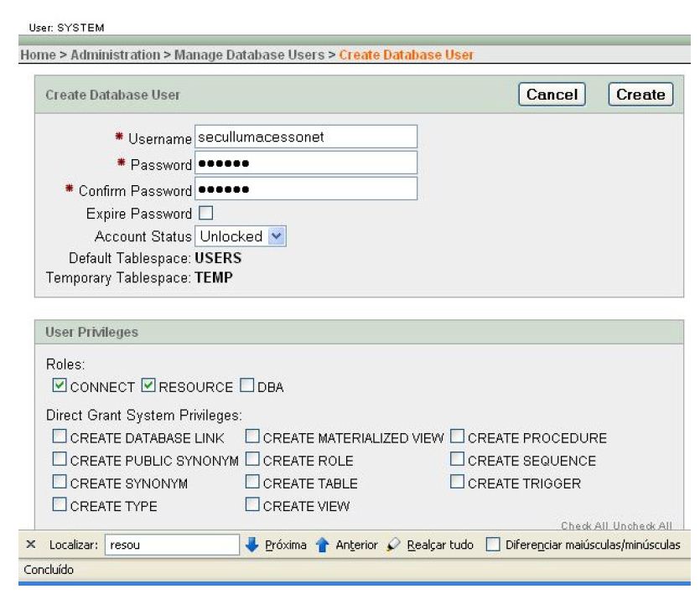This screenshot has width=700, height=594.
Task: Check the DBA role checkbox
Action: [246, 385]
